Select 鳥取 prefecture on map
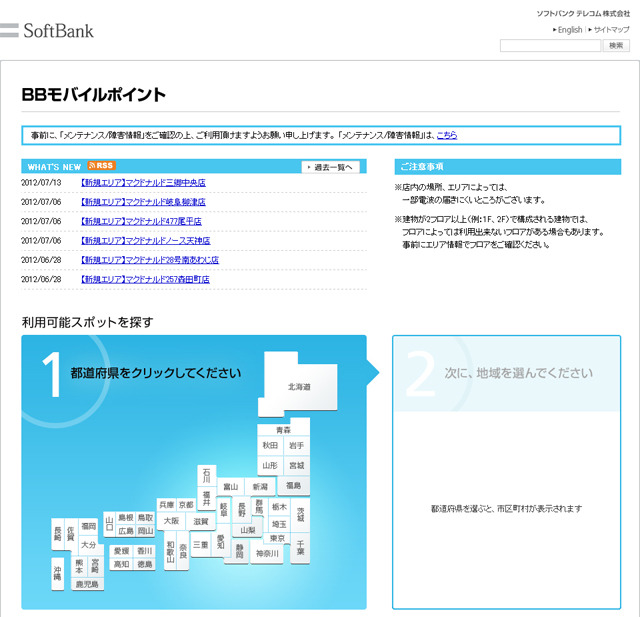640x617 pixels. 145,517
